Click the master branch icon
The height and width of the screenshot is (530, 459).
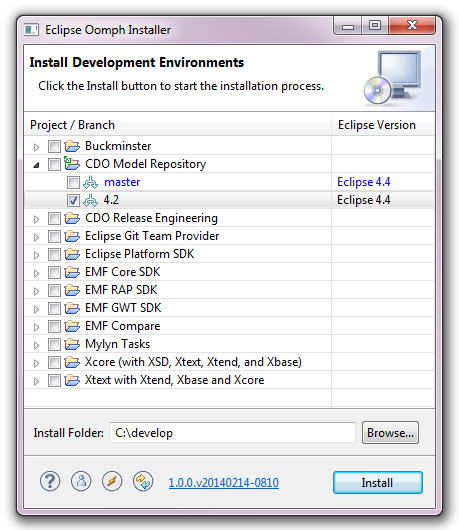tap(90, 182)
